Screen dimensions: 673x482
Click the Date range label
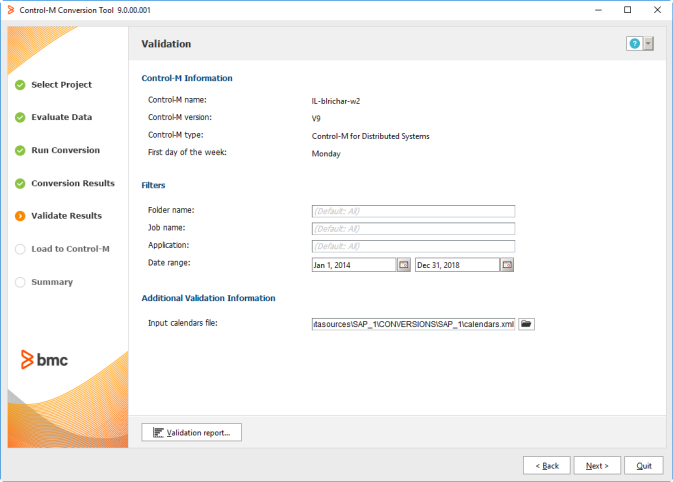pyautogui.click(x=169, y=263)
